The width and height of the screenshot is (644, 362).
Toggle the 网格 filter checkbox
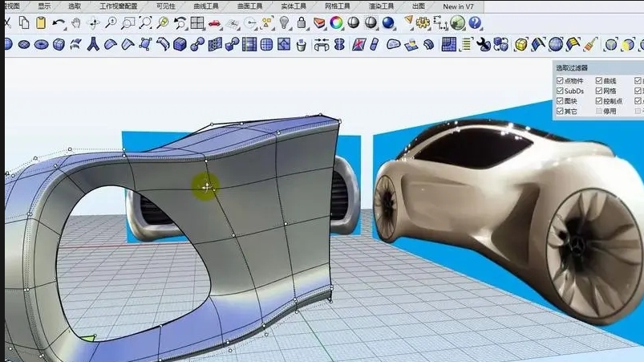(x=599, y=91)
